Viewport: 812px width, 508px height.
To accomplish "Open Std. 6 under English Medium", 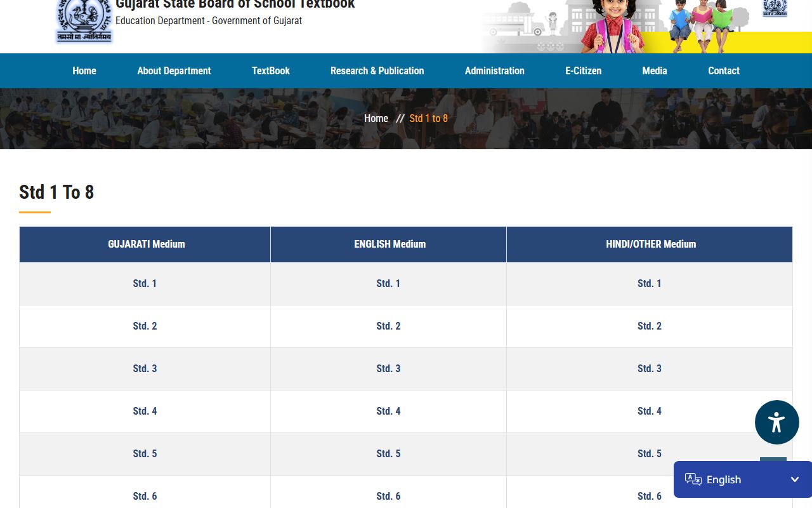I will pos(388,496).
